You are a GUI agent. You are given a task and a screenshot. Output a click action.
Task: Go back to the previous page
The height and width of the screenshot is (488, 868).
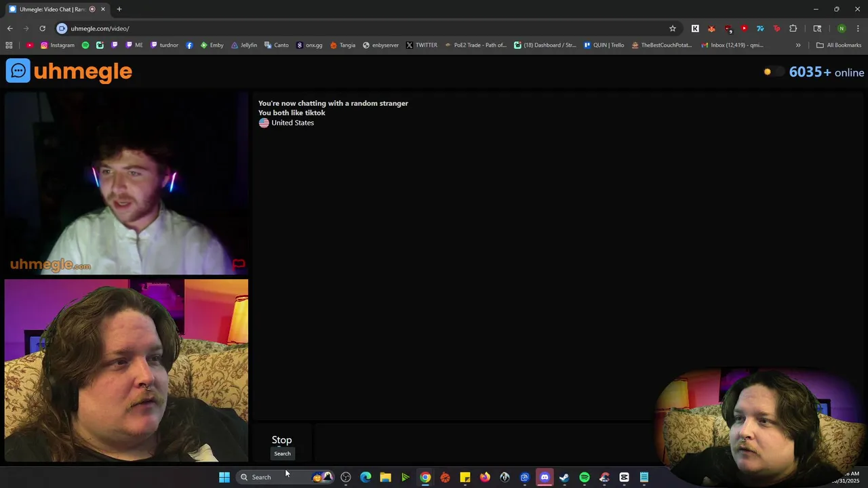9,28
